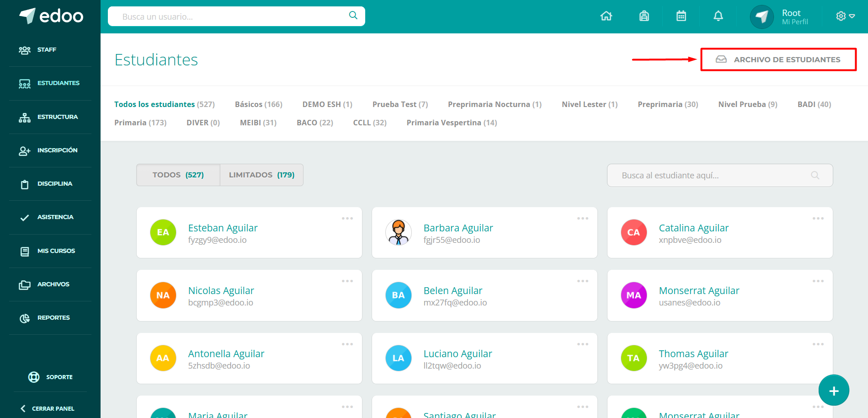Open Catalina Aguilar student name link
Viewport: 868px width, 418px height.
click(693, 228)
